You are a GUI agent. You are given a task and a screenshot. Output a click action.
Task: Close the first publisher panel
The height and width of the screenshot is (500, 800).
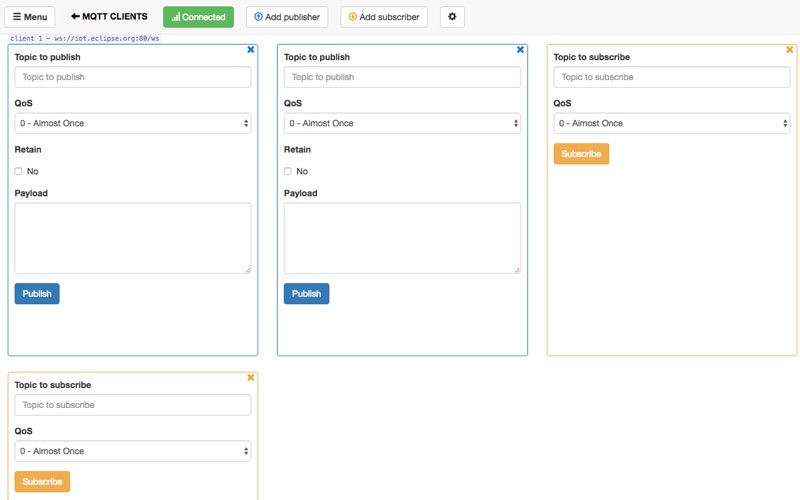pos(251,49)
